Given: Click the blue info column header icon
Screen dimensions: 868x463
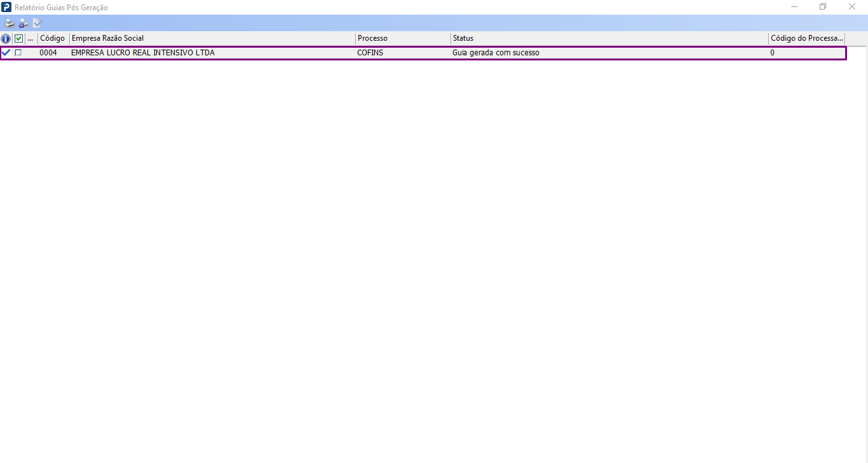Looking at the screenshot, I should (6, 39).
